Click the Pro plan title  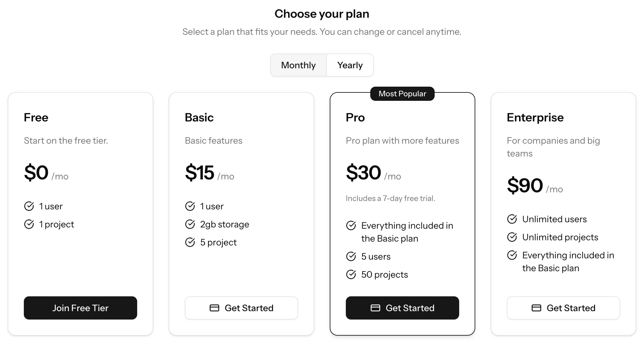[x=355, y=117]
